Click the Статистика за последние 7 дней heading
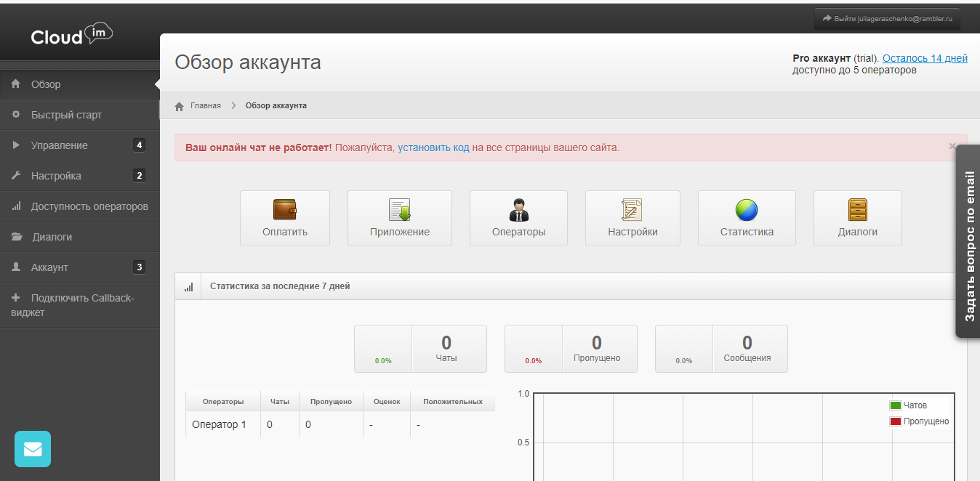Viewport: 980px width, 481px height. (280, 286)
